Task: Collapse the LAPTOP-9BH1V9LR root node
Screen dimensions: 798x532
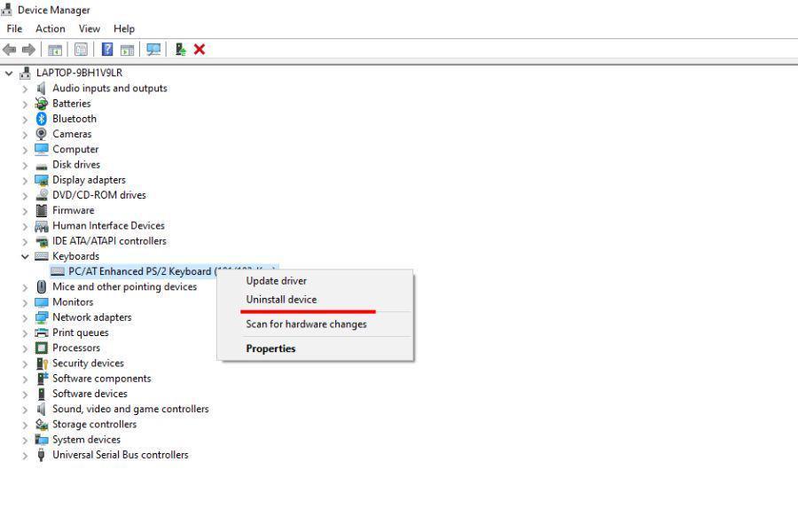Action: (x=9, y=74)
